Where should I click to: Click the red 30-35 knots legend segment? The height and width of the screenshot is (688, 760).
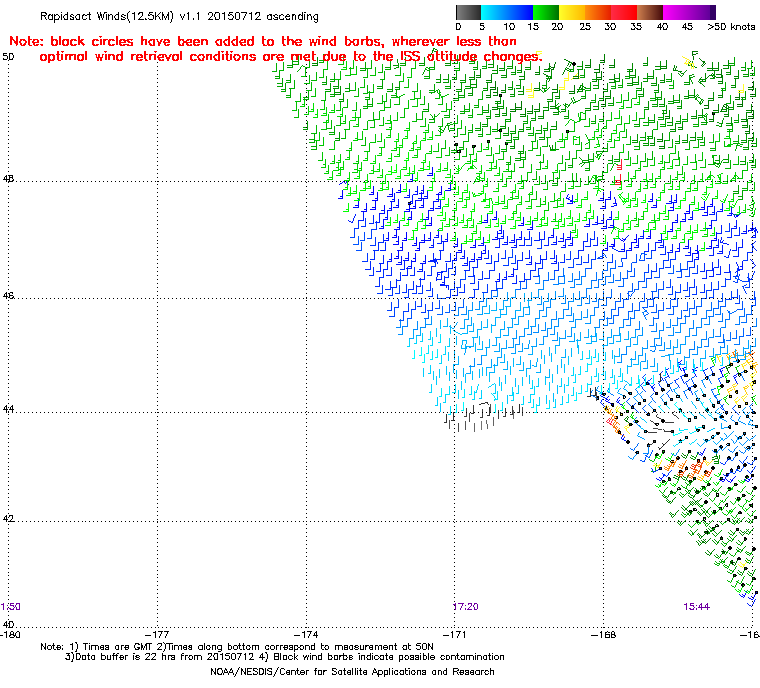624,12
